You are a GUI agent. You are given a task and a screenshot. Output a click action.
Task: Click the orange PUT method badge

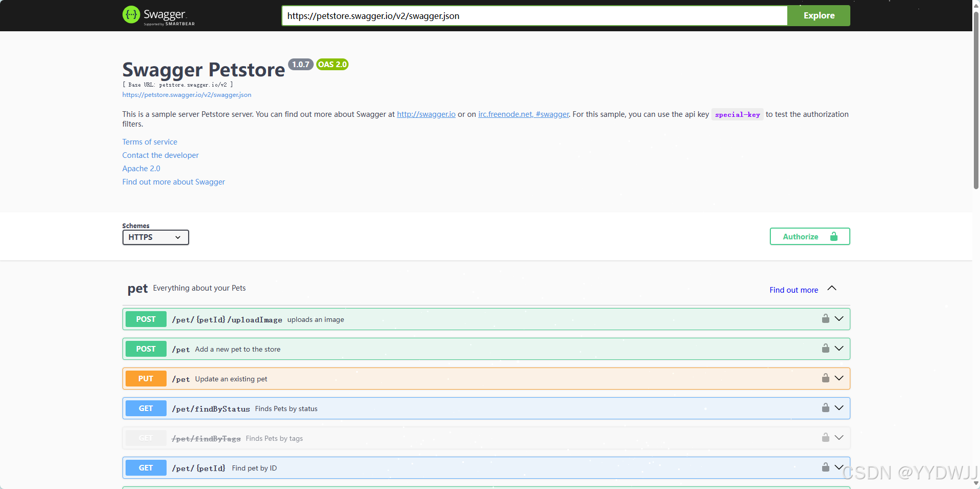pyautogui.click(x=146, y=378)
